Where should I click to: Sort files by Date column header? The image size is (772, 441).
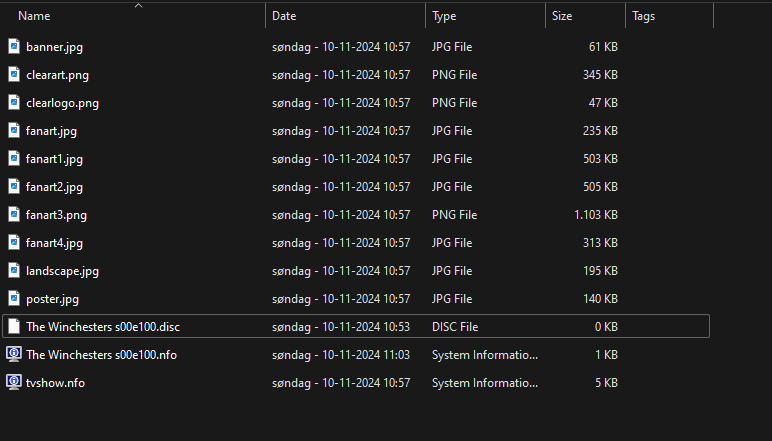click(x=284, y=16)
